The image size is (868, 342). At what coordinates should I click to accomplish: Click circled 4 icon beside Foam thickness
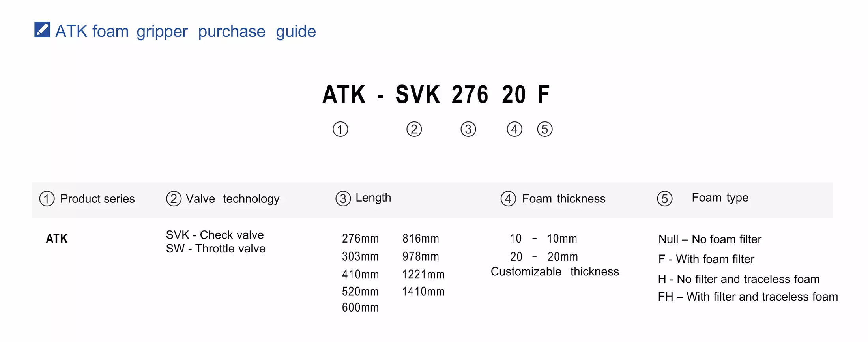pyautogui.click(x=508, y=199)
